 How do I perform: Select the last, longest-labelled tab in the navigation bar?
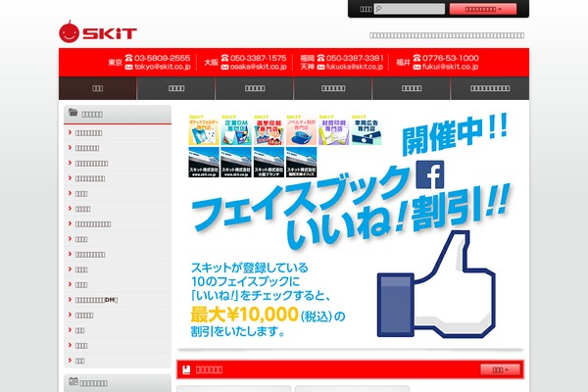point(490,88)
